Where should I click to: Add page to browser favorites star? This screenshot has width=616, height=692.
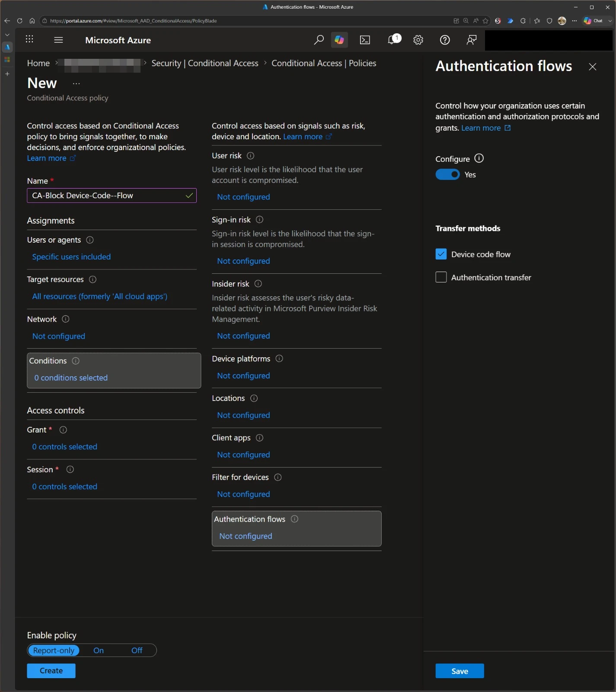(x=485, y=21)
